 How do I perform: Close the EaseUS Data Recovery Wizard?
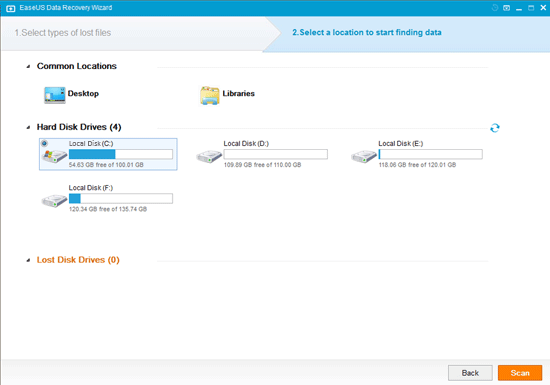[543, 8]
